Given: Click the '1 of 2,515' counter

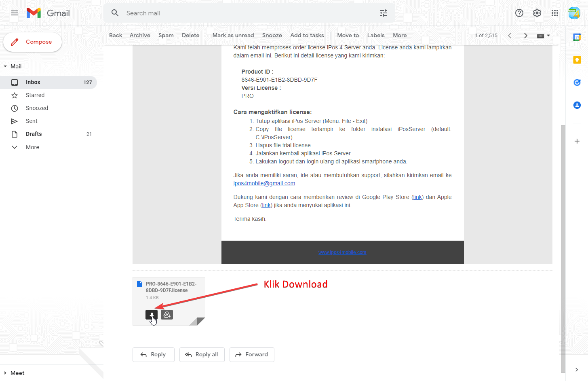Looking at the screenshot, I should tap(486, 36).
